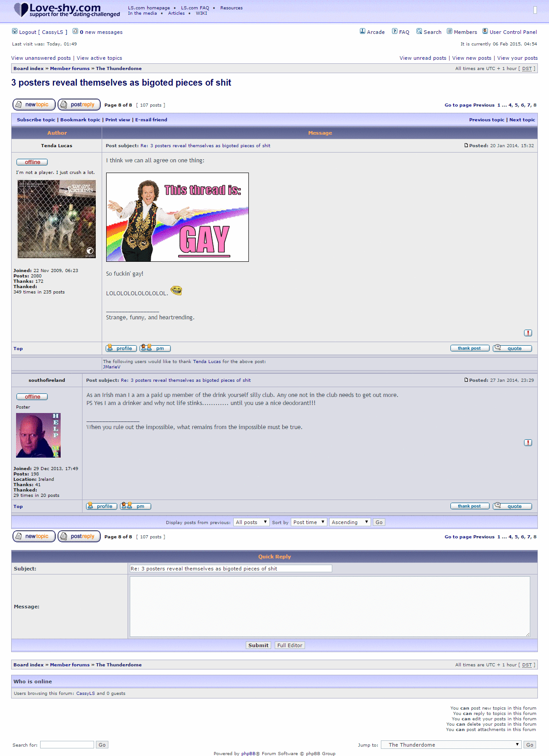Open Resources menu link
The height and width of the screenshot is (756, 549).
(x=231, y=8)
